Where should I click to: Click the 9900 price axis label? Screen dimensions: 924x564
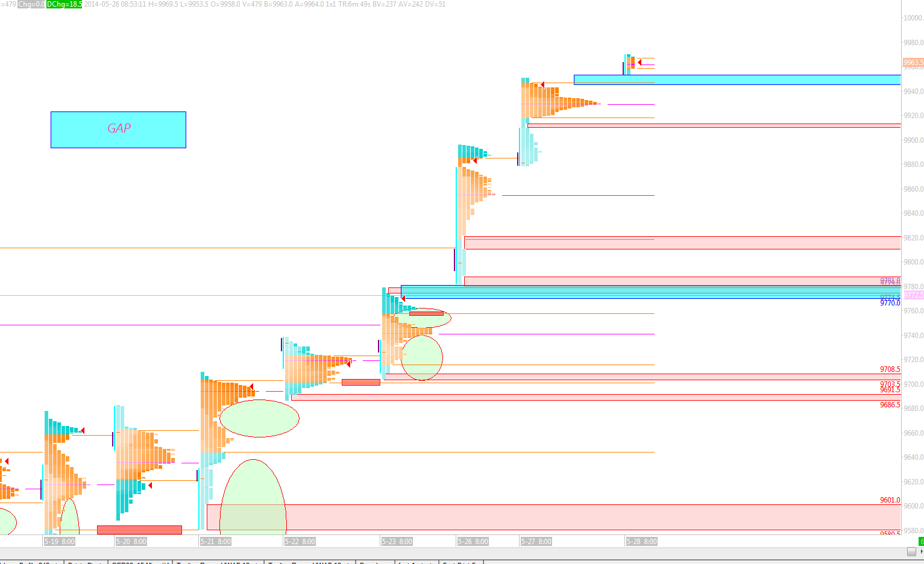click(x=913, y=140)
